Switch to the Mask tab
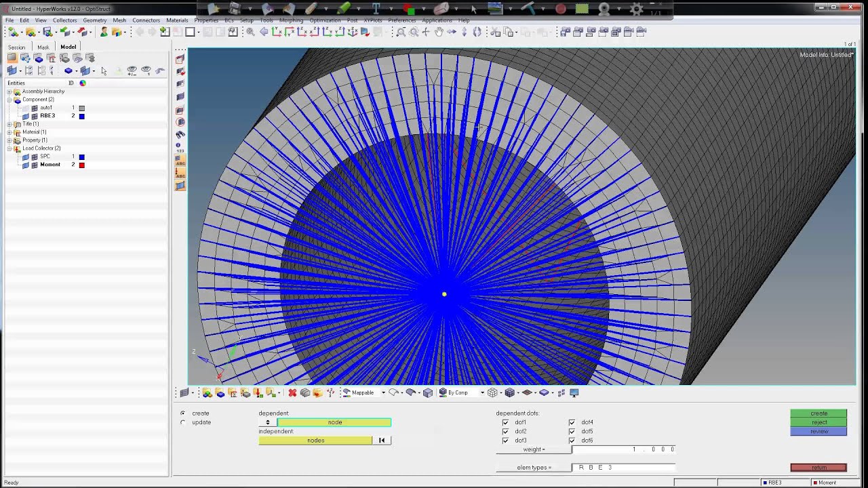This screenshot has width=868, height=488. 43,47
